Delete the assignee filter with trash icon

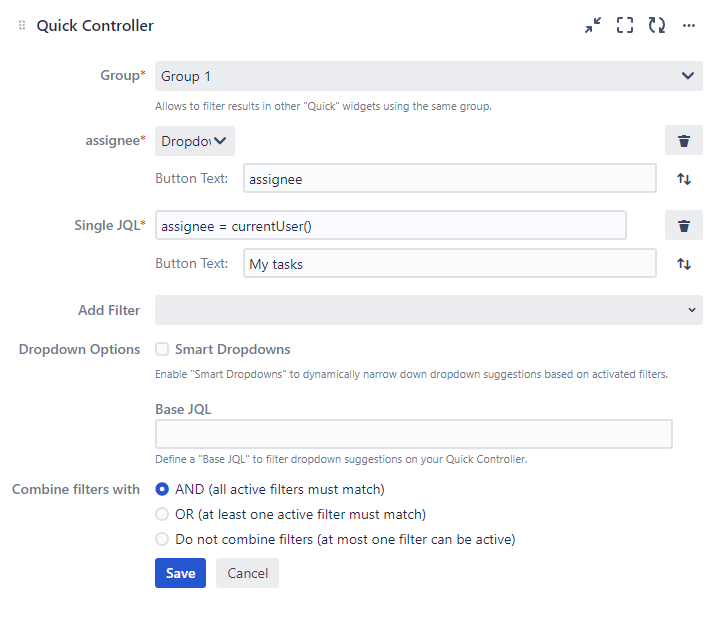click(684, 141)
